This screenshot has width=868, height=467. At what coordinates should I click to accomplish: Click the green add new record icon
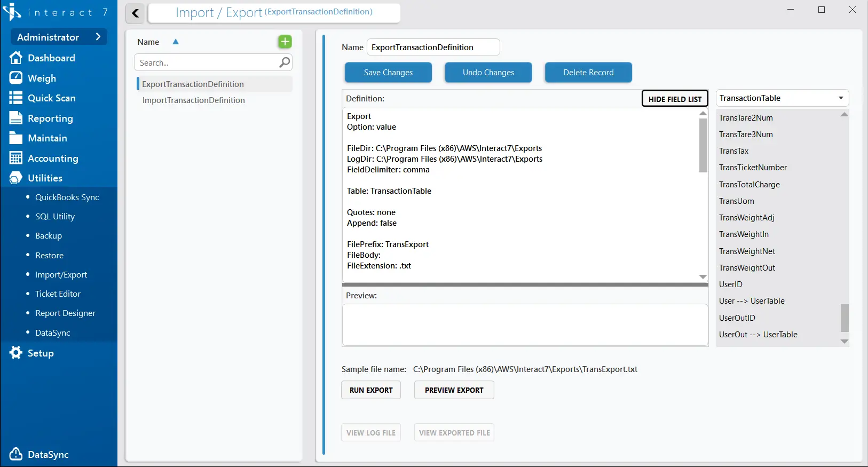(285, 42)
